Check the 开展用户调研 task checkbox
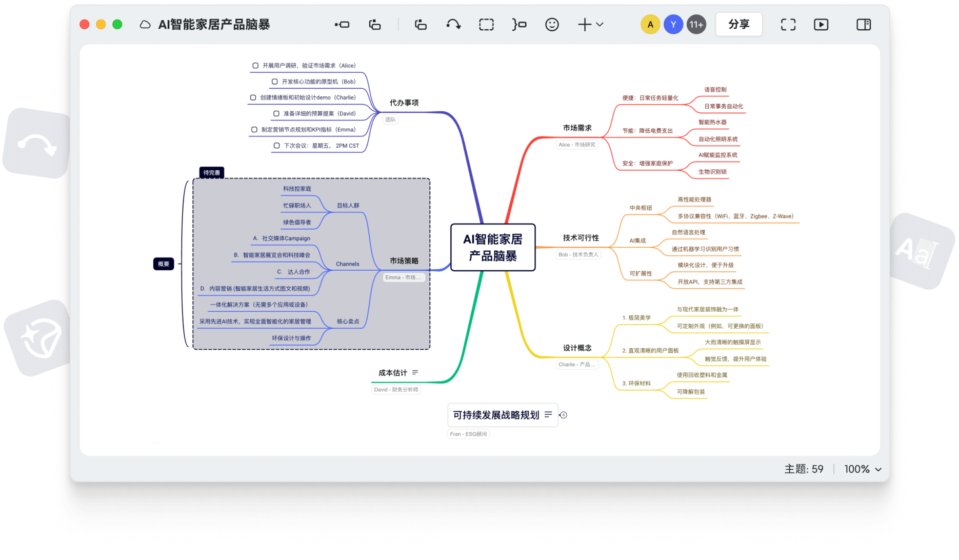 255,66
